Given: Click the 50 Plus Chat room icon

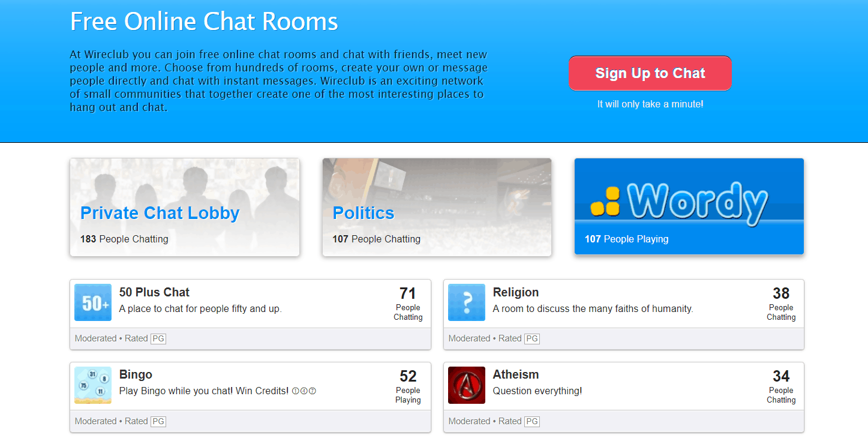Looking at the screenshot, I should pos(93,302).
